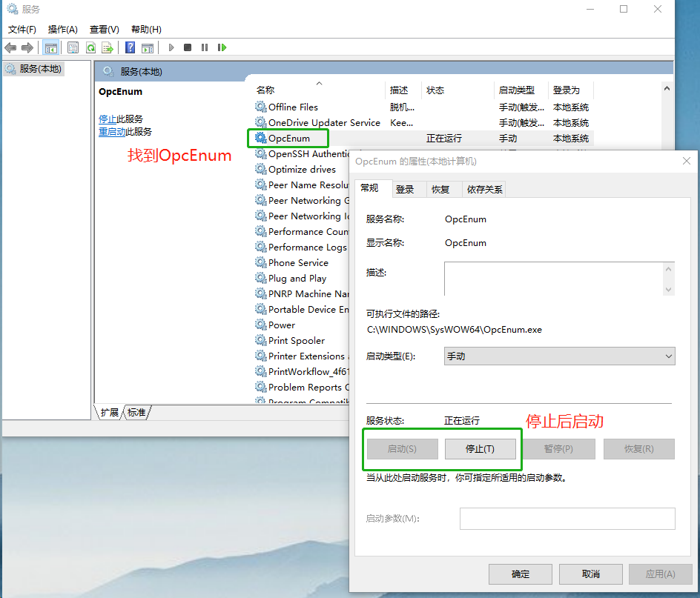Image resolution: width=700 pixels, height=598 pixels.
Task: Toggle the action pane toolbar icon
Action: click(148, 47)
